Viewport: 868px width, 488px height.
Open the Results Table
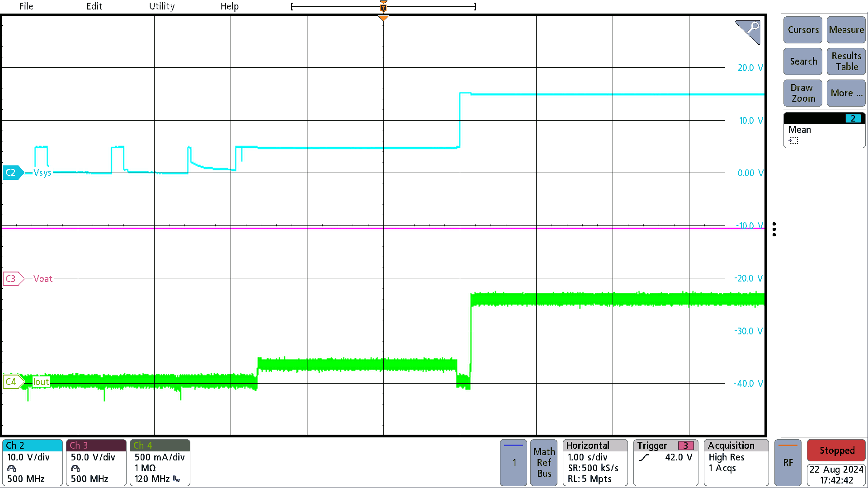pyautogui.click(x=846, y=61)
